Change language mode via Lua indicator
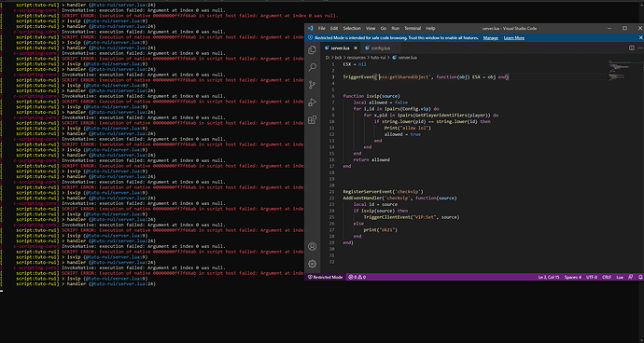 click(620, 277)
